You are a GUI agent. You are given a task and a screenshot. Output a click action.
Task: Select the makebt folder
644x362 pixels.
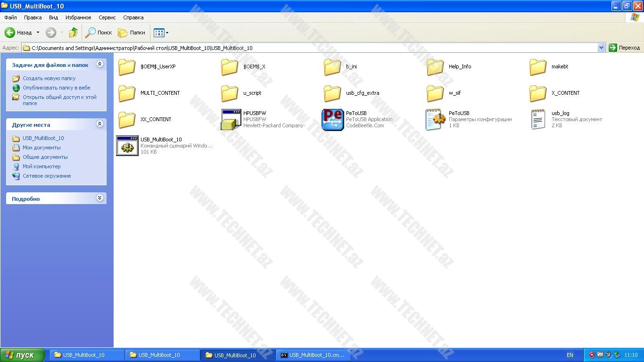538,66
